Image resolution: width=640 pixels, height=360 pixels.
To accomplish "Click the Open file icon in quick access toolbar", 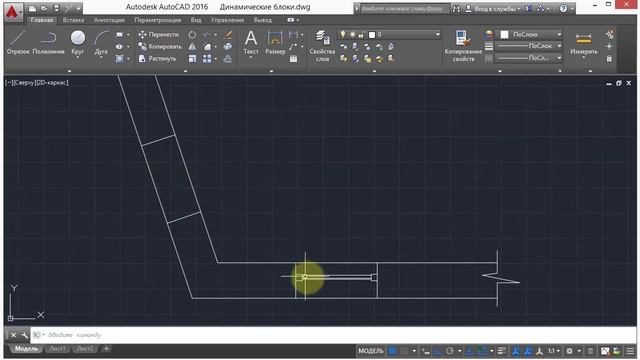I will pos(44,8).
